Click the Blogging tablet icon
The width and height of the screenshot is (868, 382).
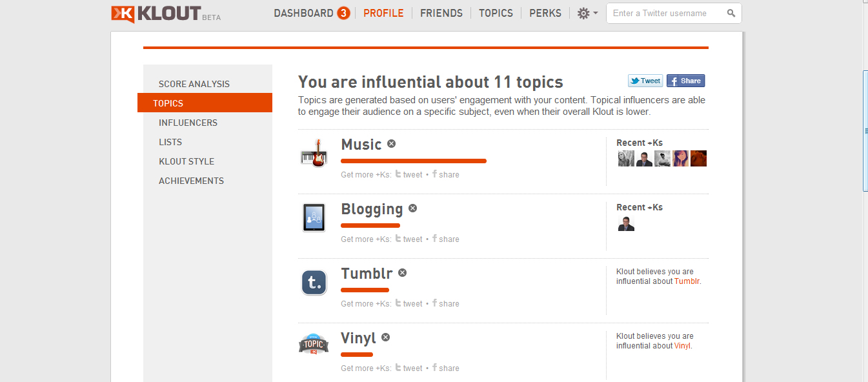coord(314,217)
